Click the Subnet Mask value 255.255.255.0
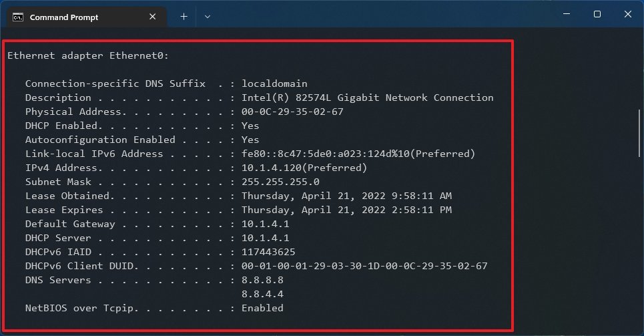This screenshot has width=644, height=336. [281, 182]
